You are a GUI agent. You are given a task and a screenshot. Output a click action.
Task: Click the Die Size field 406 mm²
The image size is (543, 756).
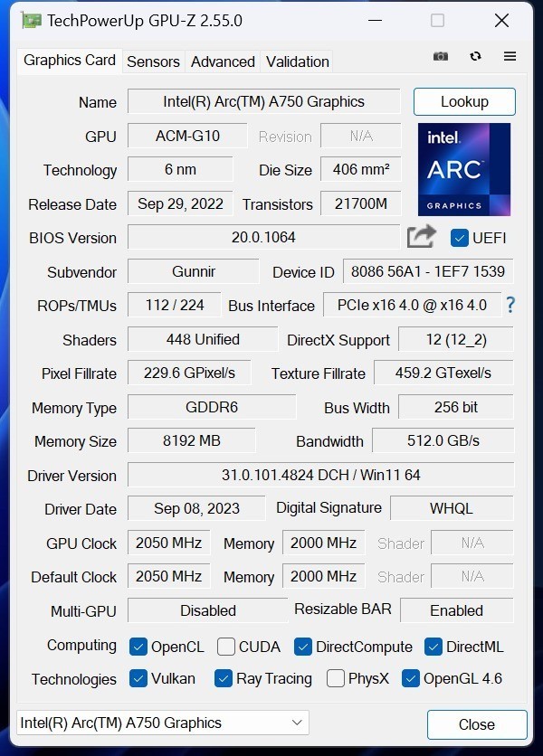click(361, 169)
